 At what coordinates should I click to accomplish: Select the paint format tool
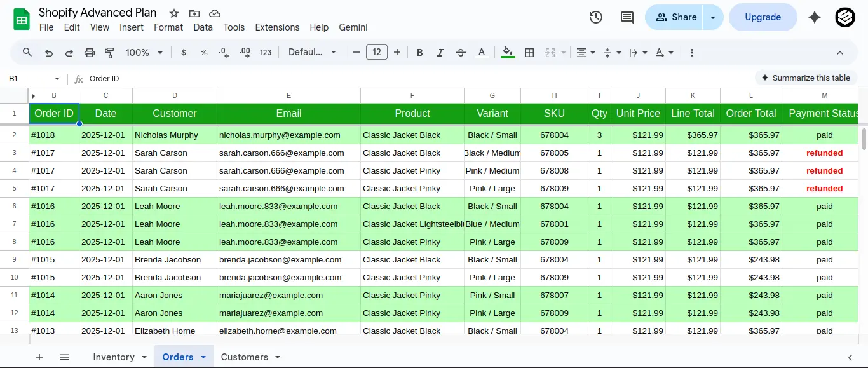click(109, 52)
